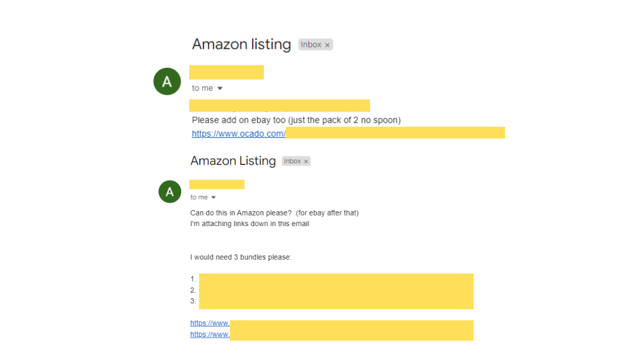Click the subject heading above the ocado email

pos(241,44)
